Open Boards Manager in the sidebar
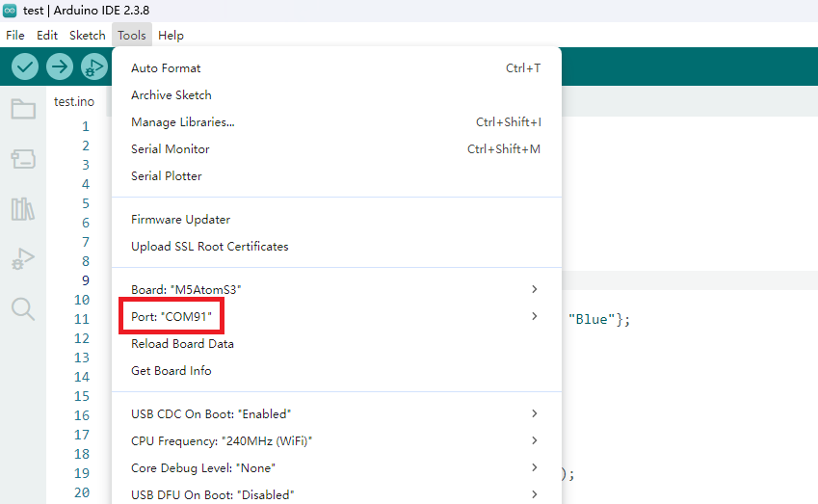The height and width of the screenshot is (504, 818). [23, 159]
